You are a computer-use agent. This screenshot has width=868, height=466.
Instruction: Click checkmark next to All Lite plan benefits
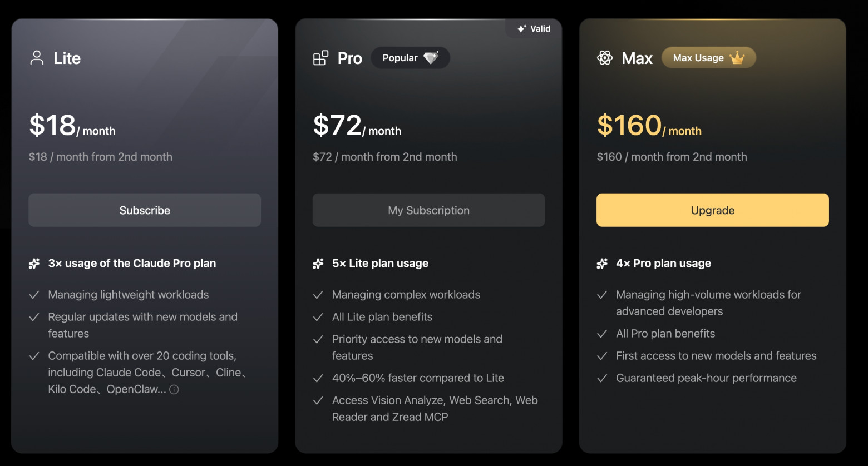(318, 318)
